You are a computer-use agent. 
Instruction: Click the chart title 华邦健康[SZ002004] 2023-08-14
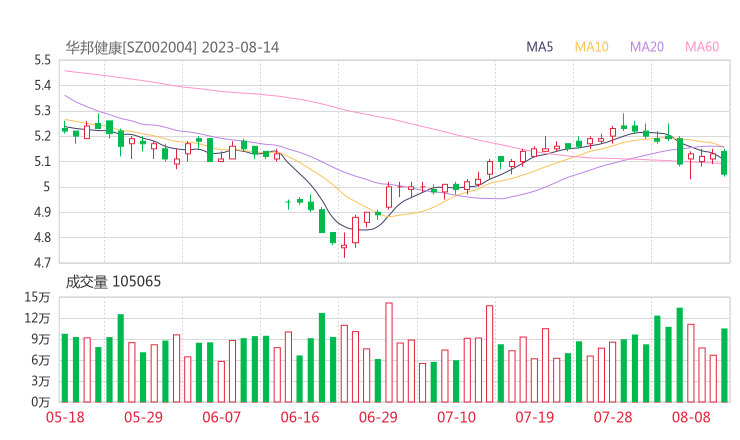[172, 48]
